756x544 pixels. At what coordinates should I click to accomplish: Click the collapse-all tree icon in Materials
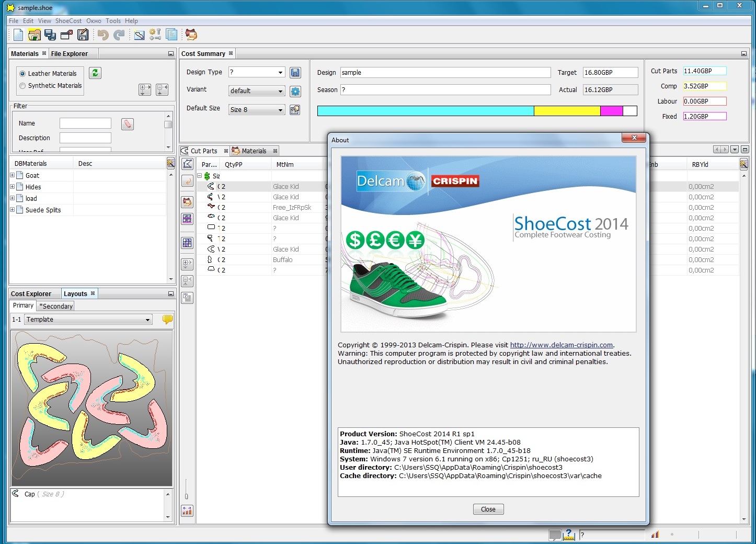162,89
